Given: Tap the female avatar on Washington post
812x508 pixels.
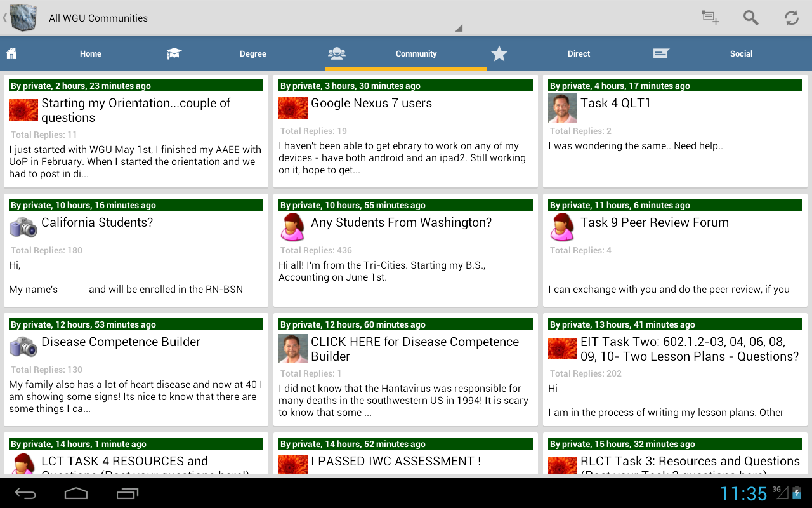Looking at the screenshot, I should point(293,227).
